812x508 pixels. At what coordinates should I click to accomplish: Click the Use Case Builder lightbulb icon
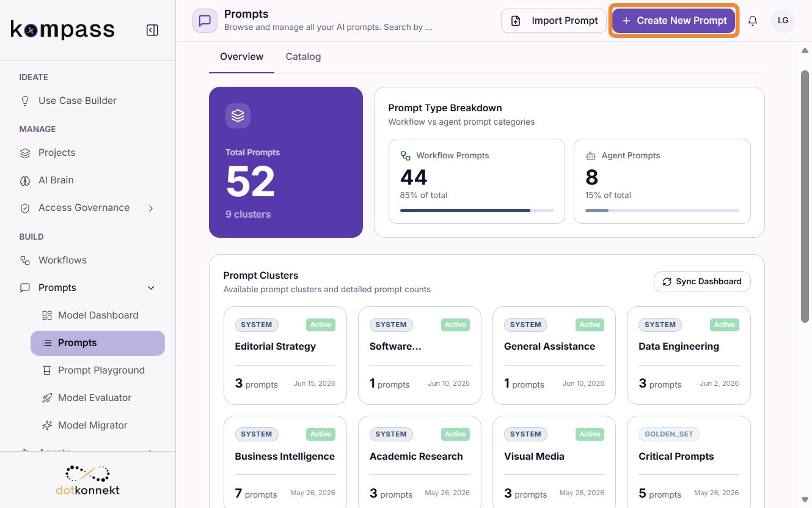tap(25, 101)
